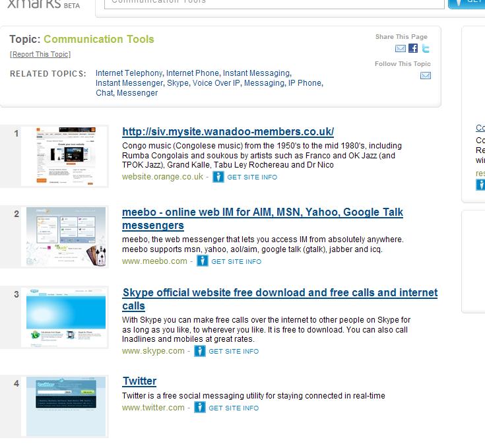
Task: Open Internet Telephony related topic
Action: (129, 73)
